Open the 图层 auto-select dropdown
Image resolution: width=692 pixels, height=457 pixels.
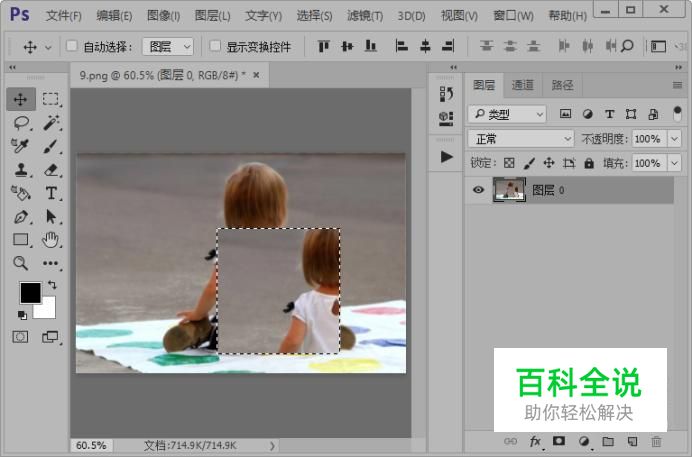tap(168, 46)
